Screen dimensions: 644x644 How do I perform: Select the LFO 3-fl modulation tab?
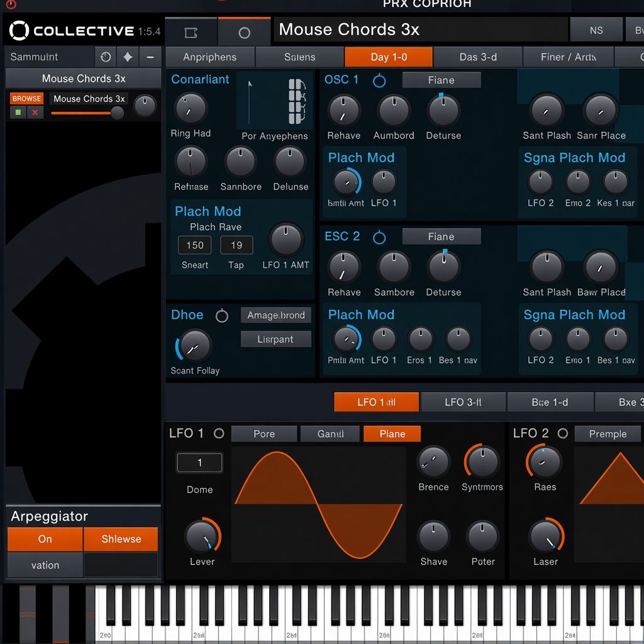pyautogui.click(x=464, y=402)
